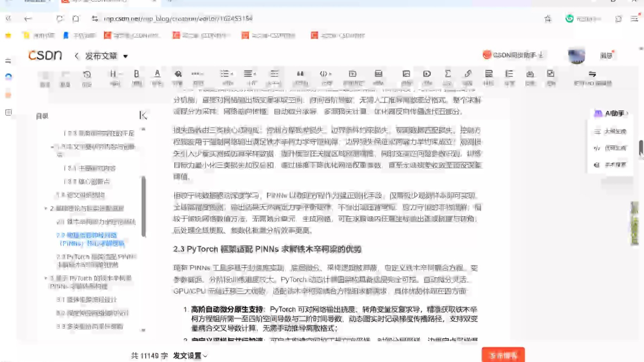Screen dimensions: 644x362
Task: Click the CSDN logo
Action: click(x=45, y=55)
